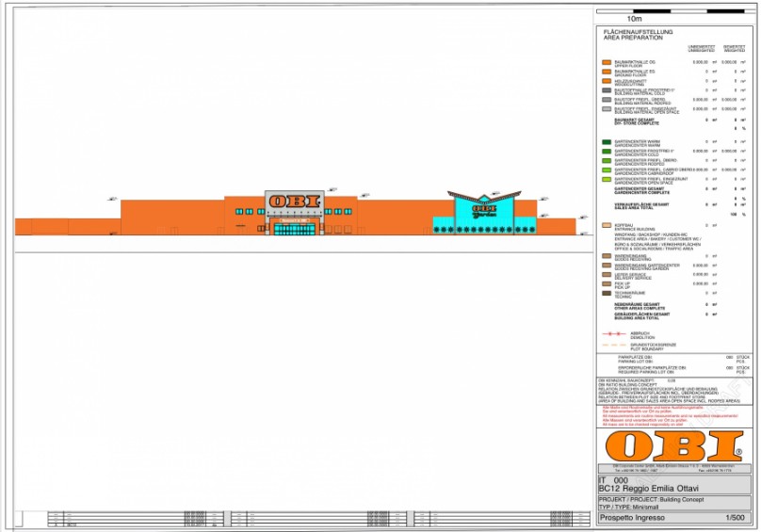Click the 'GARTENCENTER GESAMT' total row
The image size is (761, 532).
click(x=679, y=191)
